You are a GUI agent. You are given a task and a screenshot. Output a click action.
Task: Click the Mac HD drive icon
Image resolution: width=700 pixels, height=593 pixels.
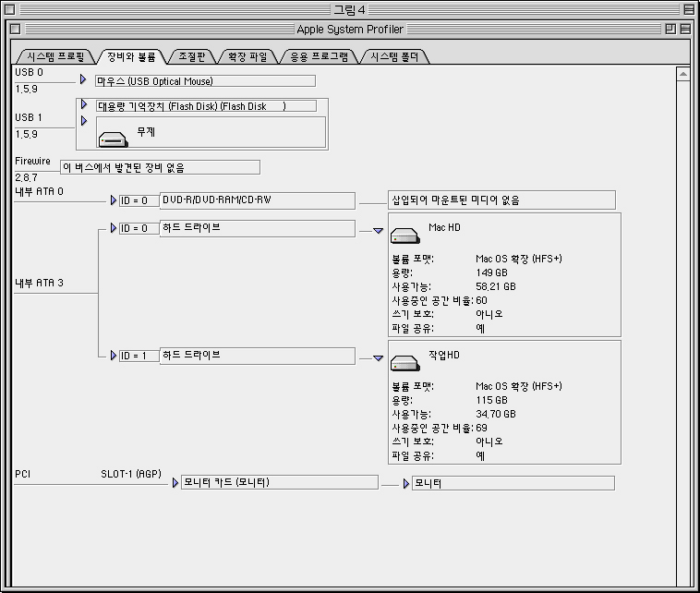coord(404,236)
